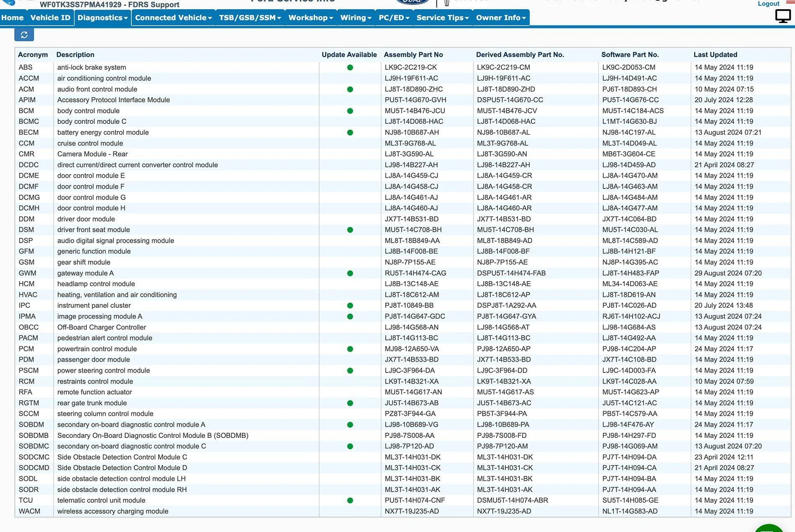Open the Vehicle ID tab
Viewport: 795px width, 532px height.
click(x=50, y=18)
